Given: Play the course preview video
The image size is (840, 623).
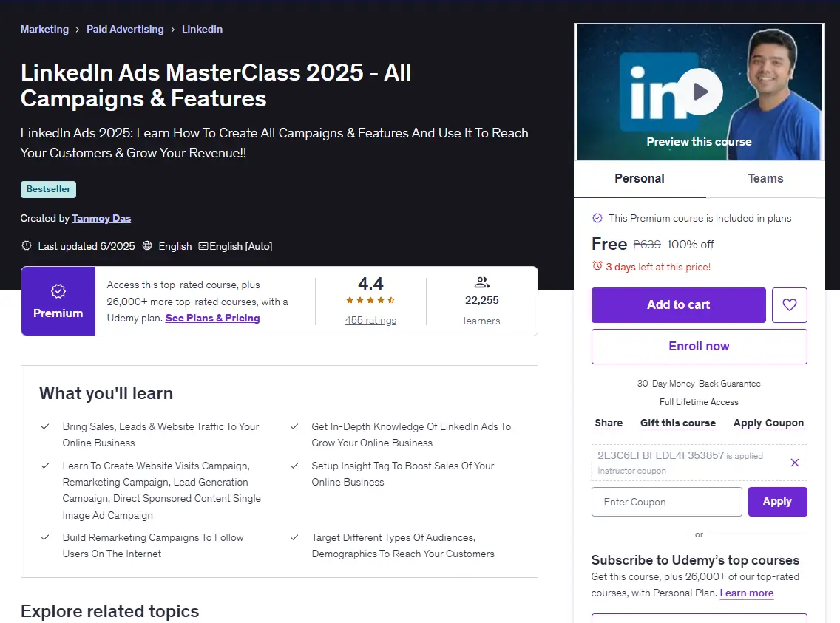Looking at the screenshot, I should pos(700,92).
